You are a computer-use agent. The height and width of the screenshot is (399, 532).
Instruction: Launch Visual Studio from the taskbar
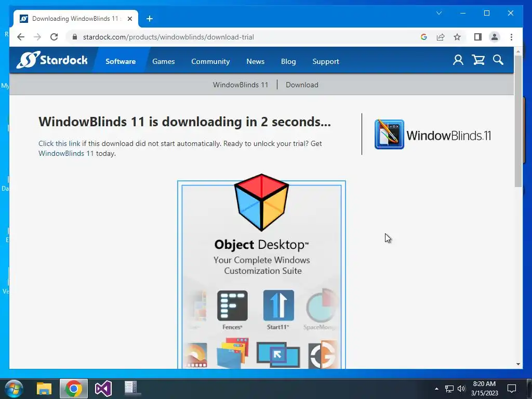coord(103,389)
